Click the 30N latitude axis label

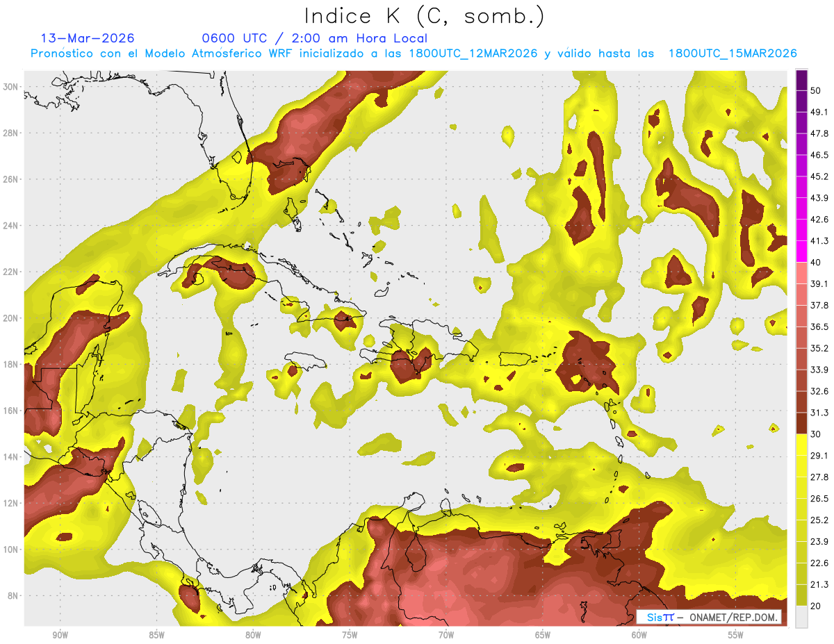tap(11, 87)
